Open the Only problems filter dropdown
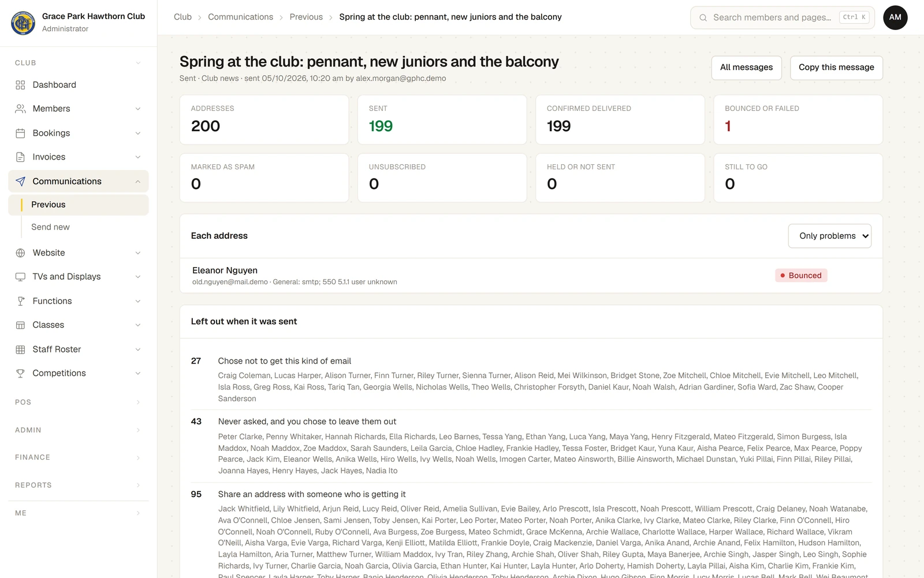 [829, 236]
